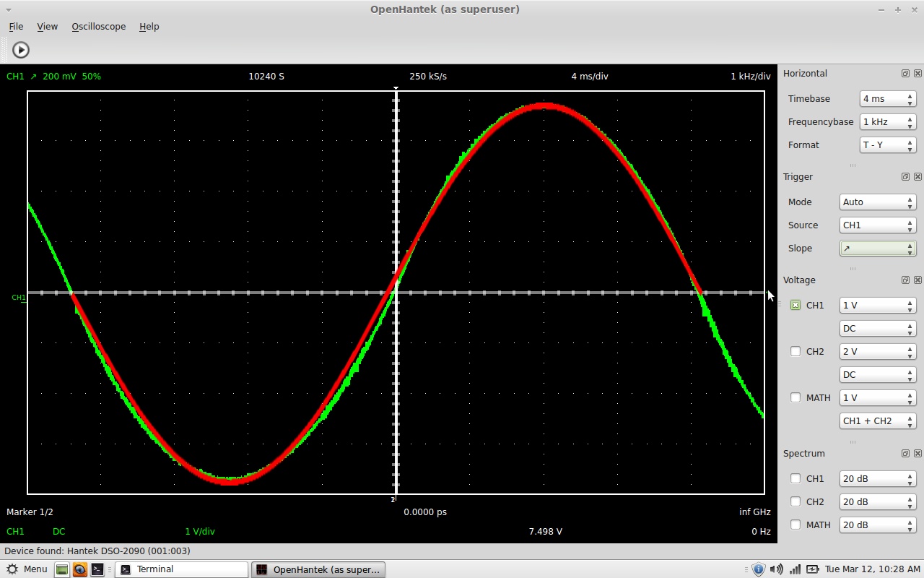Open the trigger Slope selector
924x578 pixels.
point(877,249)
